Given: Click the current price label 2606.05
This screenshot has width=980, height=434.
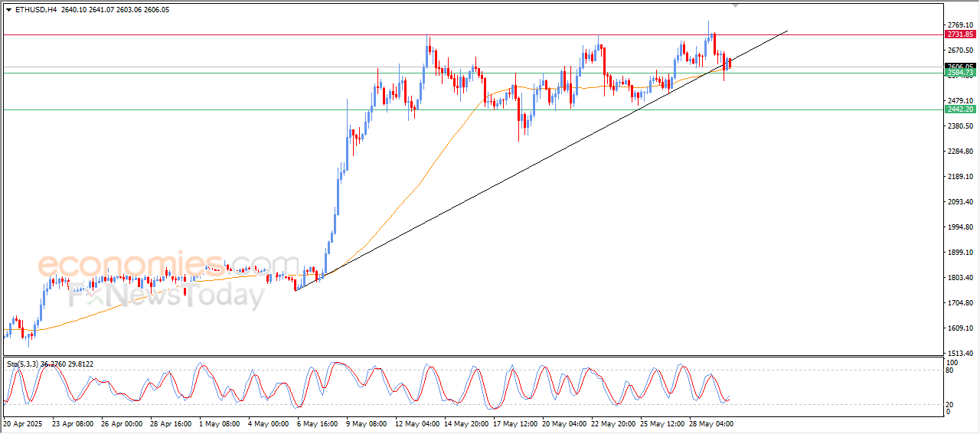Looking at the screenshot, I should [x=960, y=67].
